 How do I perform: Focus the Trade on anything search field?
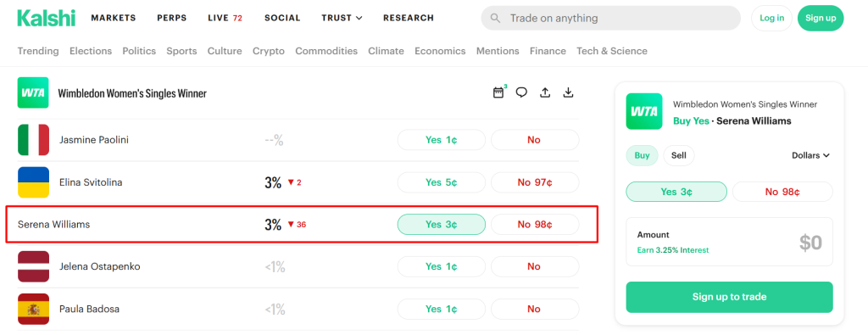(610, 19)
